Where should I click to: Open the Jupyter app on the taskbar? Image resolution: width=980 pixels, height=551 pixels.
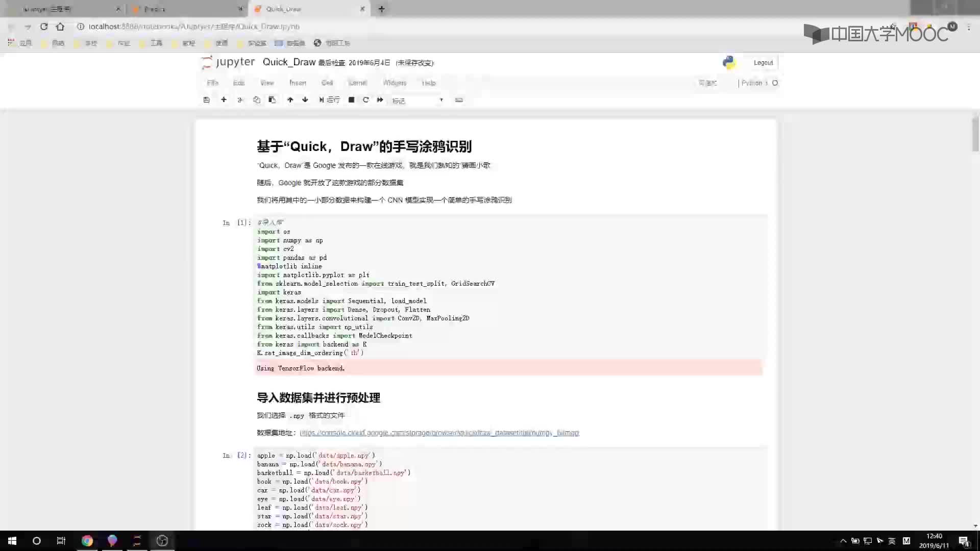coord(137,541)
